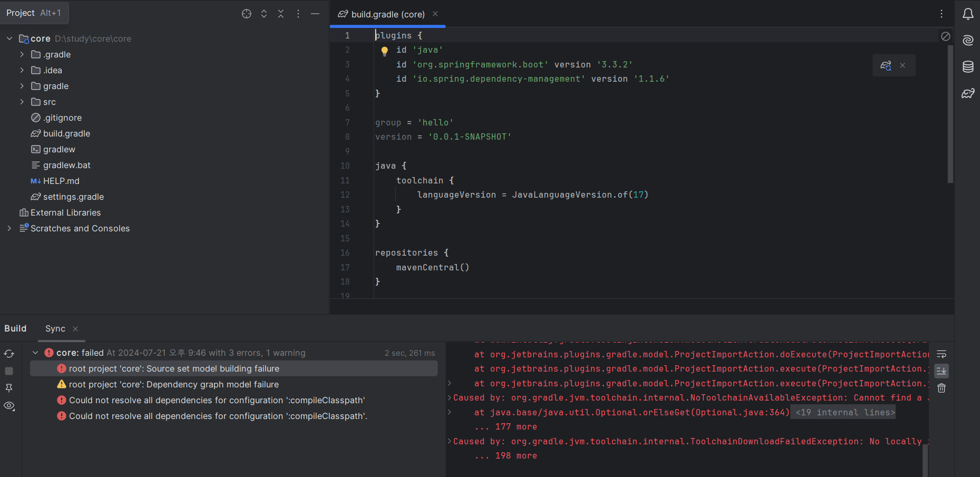The width and height of the screenshot is (980, 477).
Task: Collapse the 'core: failed' build node
Action: coord(35,353)
